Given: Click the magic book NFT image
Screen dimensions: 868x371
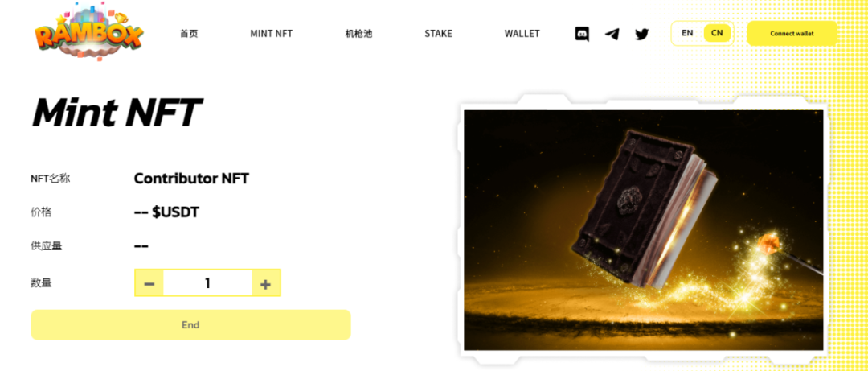Looking at the screenshot, I should [643, 229].
